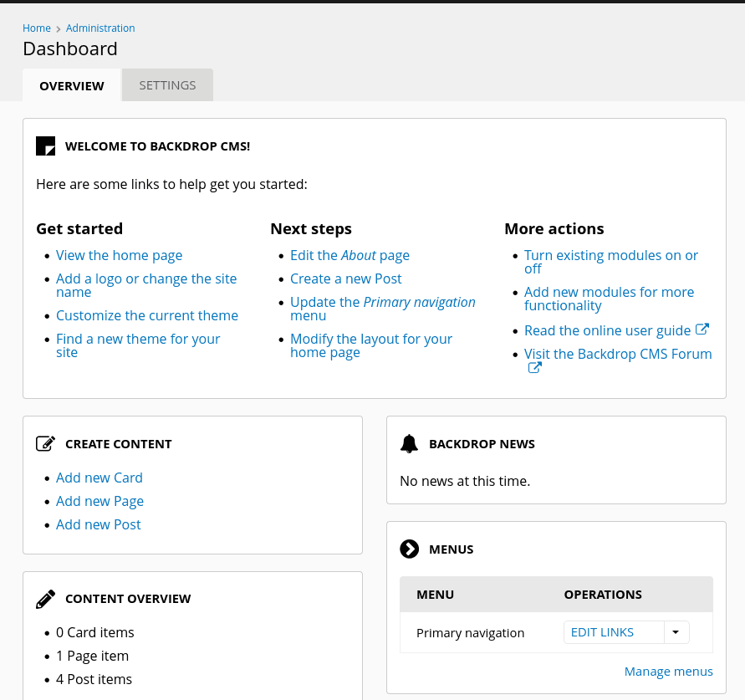Select the Overview tab
The image size is (745, 700).
click(x=72, y=85)
